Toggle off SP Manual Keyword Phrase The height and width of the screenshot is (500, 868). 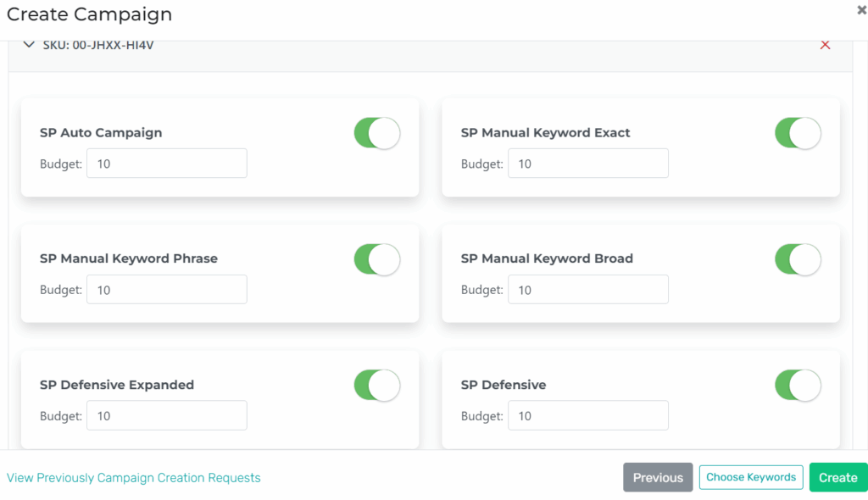tap(376, 259)
